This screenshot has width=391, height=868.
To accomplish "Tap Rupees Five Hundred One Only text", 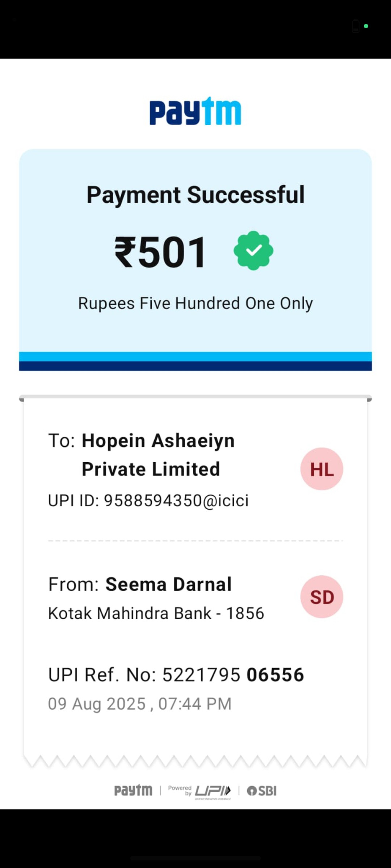I will tap(195, 303).
